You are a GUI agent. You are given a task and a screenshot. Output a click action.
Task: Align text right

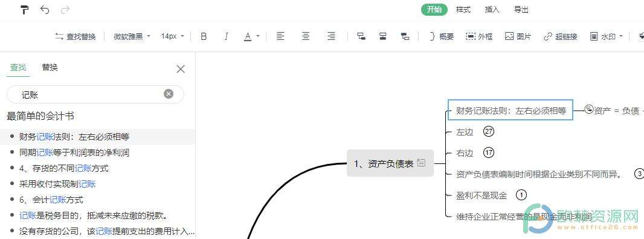pos(331,36)
